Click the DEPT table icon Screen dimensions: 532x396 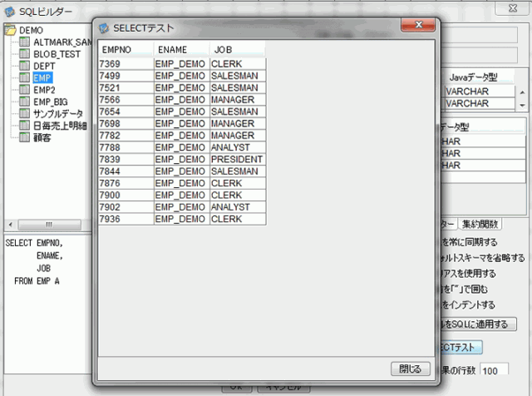coord(24,66)
